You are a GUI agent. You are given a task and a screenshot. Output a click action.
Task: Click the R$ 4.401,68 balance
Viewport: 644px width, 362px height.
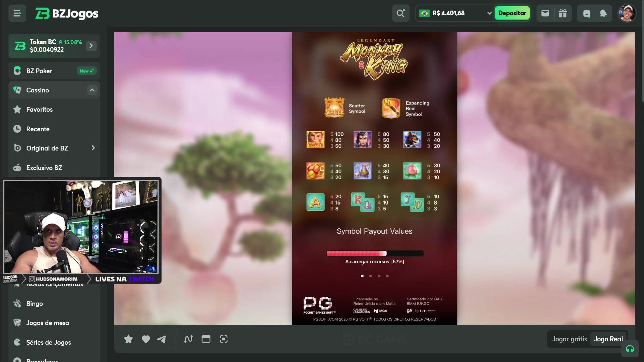(448, 13)
